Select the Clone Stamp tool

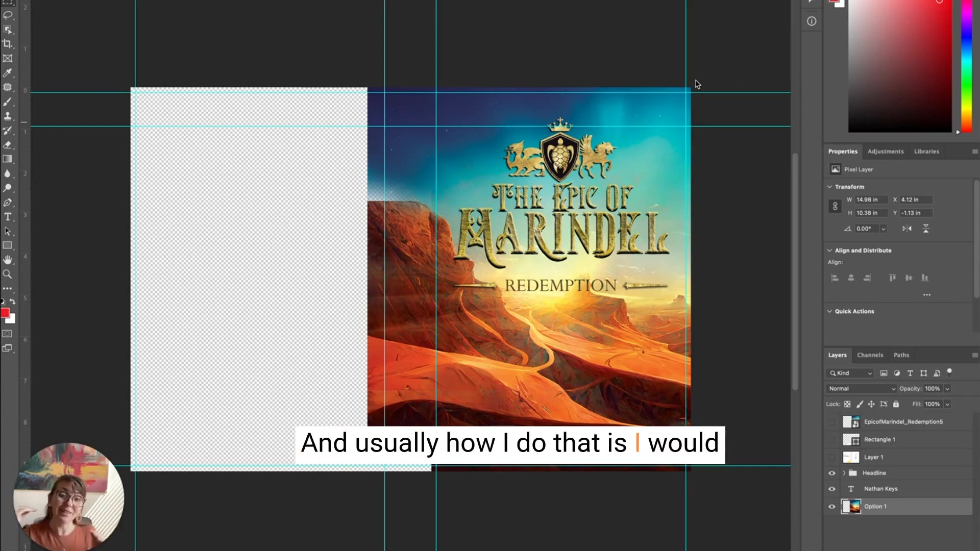[x=8, y=116]
